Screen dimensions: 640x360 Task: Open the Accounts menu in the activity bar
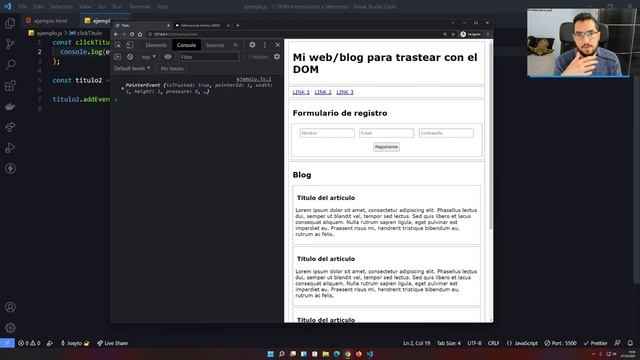click(10, 307)
